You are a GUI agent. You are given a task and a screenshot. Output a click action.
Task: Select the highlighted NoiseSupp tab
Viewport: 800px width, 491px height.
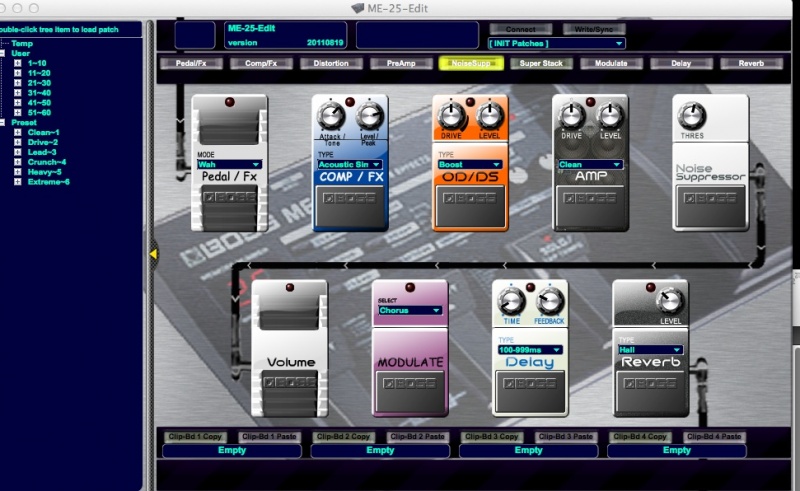[x=471, y=63]
